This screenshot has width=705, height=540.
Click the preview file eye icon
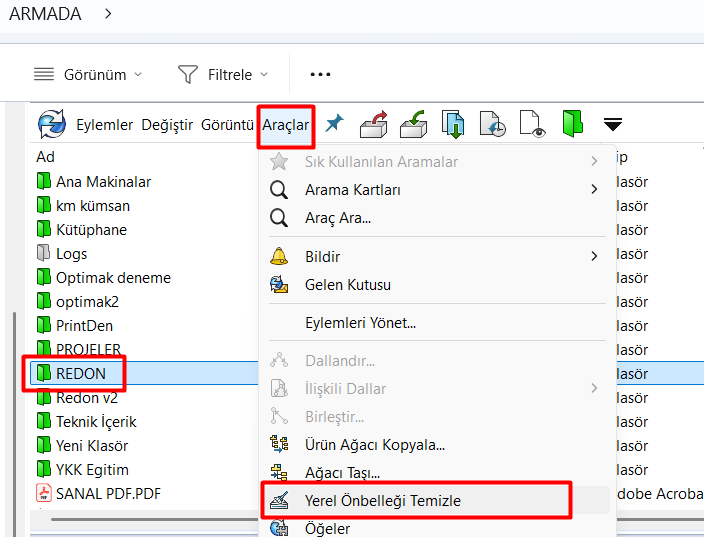532,124
